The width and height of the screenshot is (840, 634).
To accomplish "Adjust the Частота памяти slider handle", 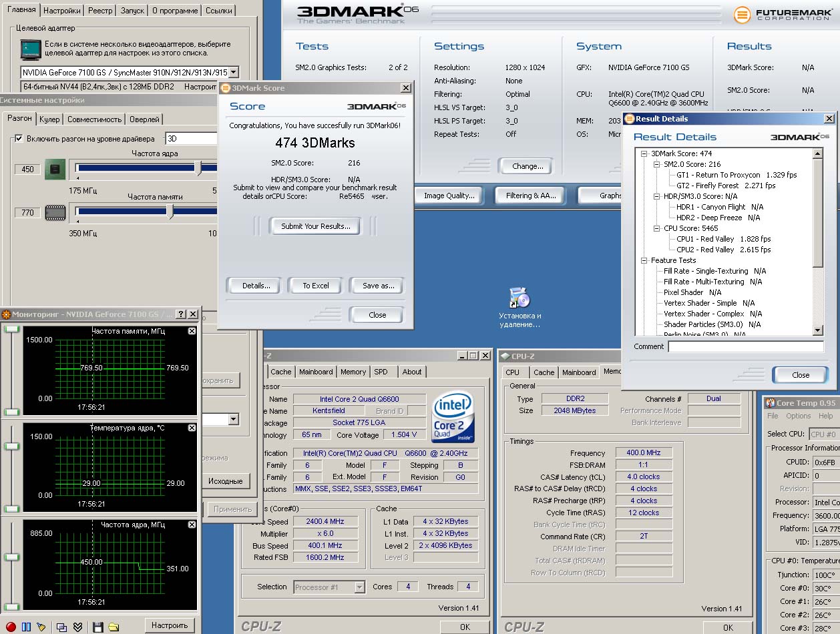I will pos(171,212).
